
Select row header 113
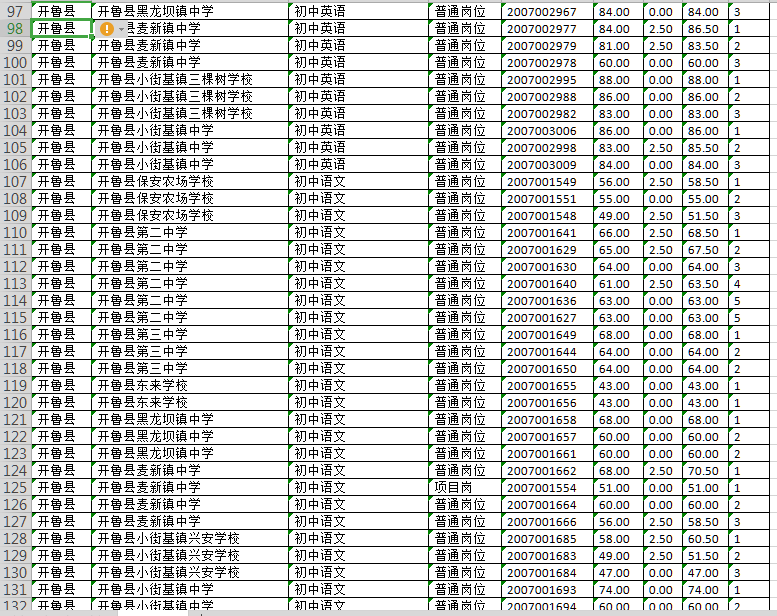(15, 283)
